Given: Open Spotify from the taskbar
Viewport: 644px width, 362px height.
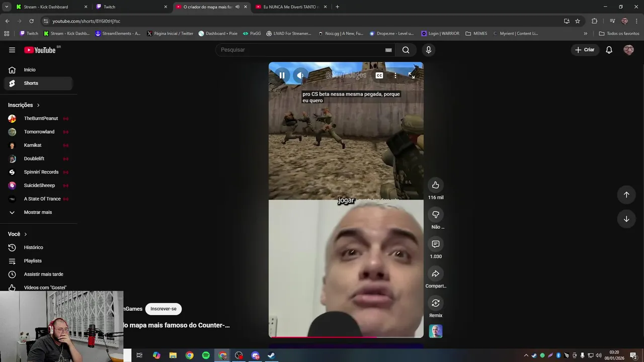Looking at the screenshot, I should click(x=206, y=355).
